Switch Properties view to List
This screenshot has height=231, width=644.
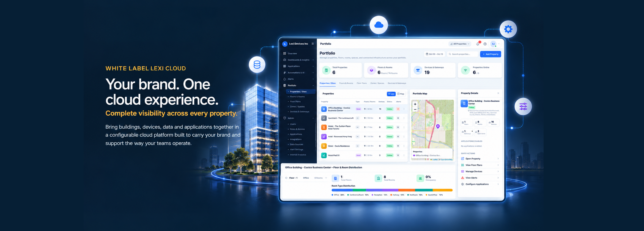point(391,94)
